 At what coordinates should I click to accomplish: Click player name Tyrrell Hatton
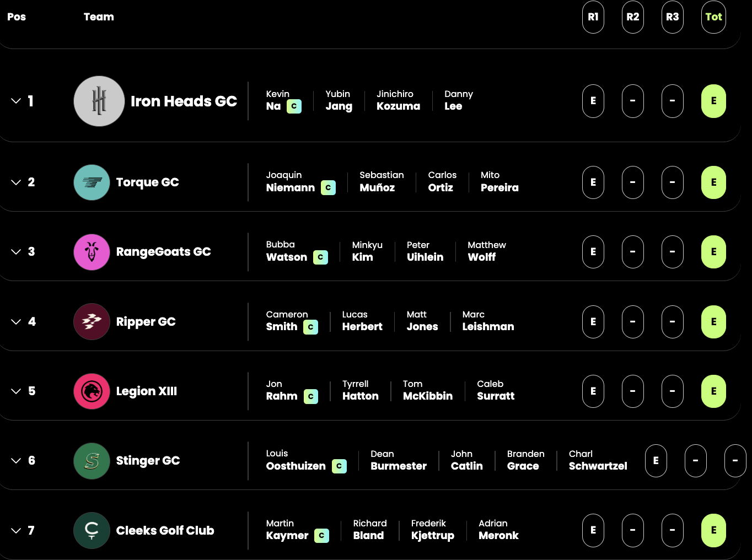pos(361,390)
